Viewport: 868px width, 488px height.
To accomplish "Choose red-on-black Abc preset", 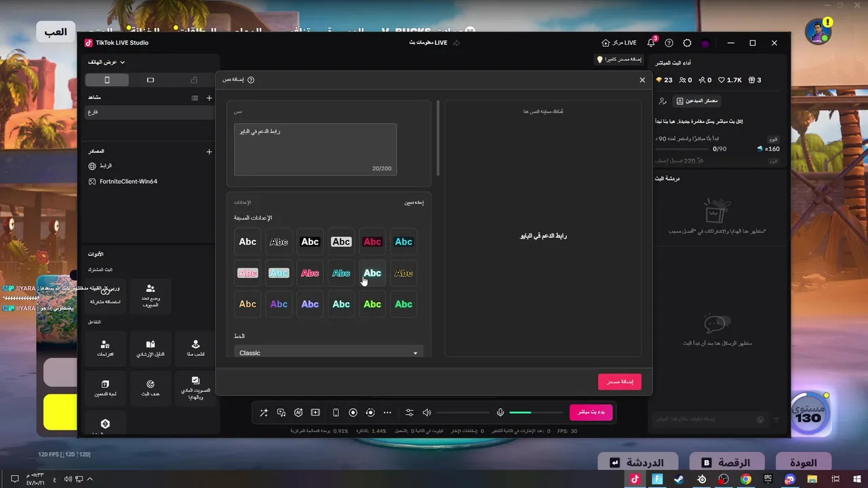I will pos(372,242).
